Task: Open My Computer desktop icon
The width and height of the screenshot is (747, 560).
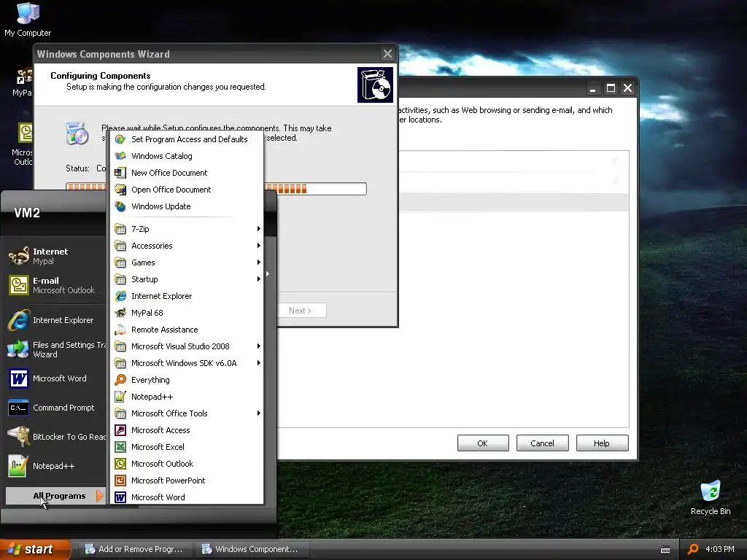Action: [x=28, y=20]
